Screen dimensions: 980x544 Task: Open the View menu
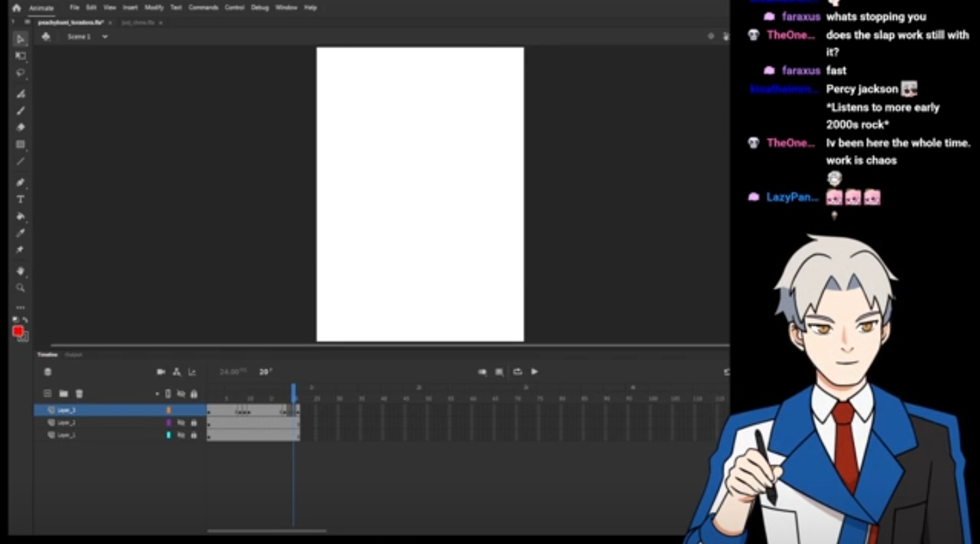tap(110, 7)
